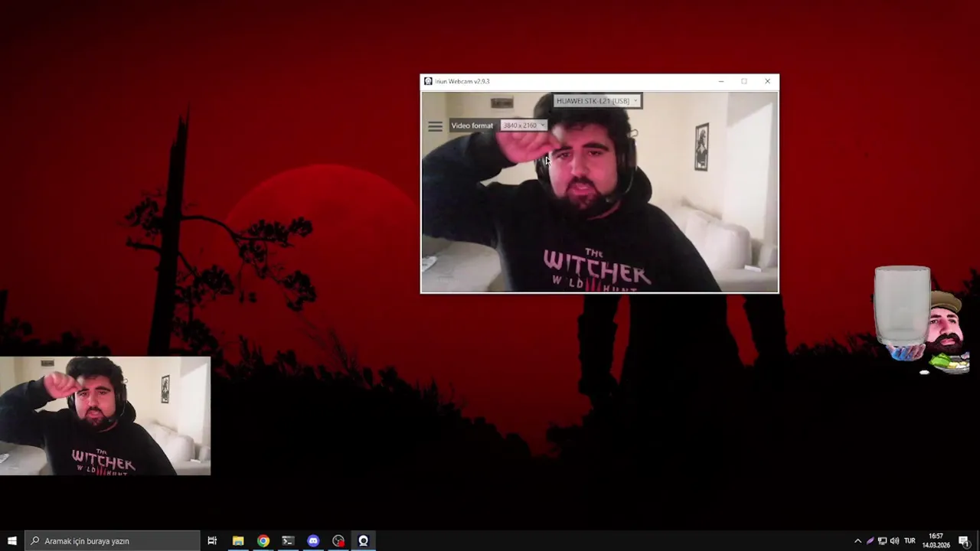
Task: Open File Explorer from the taskbar
Action: tap(238, 541)
